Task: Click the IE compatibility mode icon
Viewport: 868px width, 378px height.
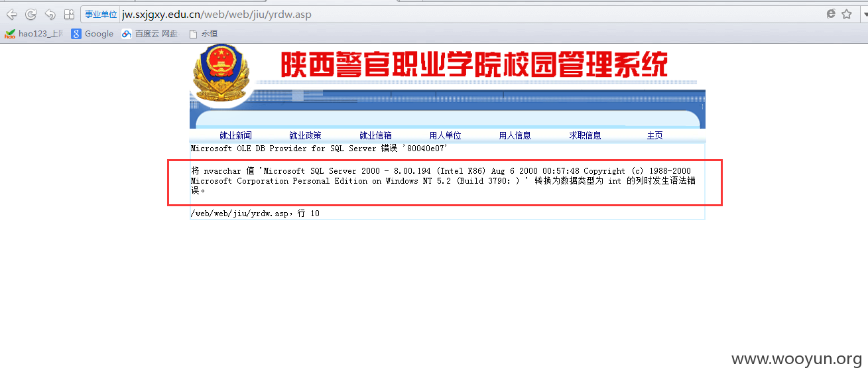Action: (x=831, y=14)
